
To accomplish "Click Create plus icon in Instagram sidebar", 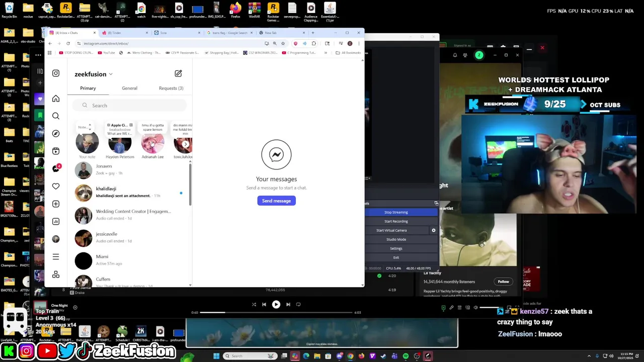I will (x=56, y=204).
